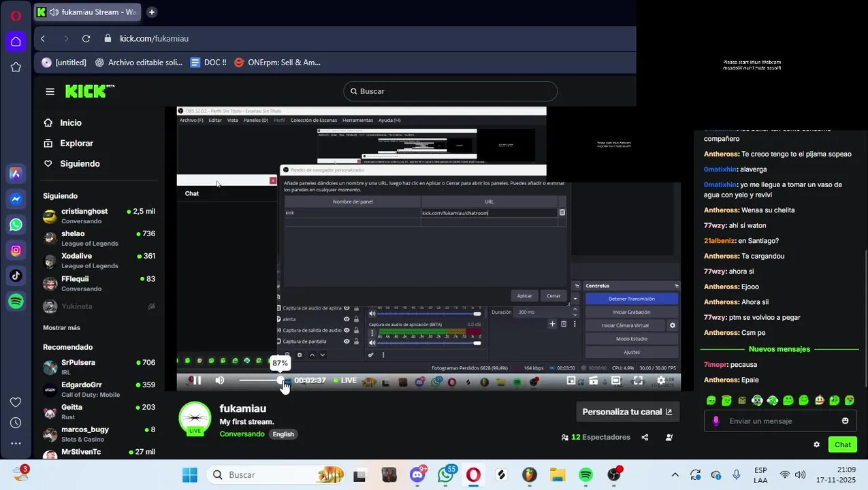Click green Chat send button
This screenshot has width=868, height=490.
tap(843, 444)
